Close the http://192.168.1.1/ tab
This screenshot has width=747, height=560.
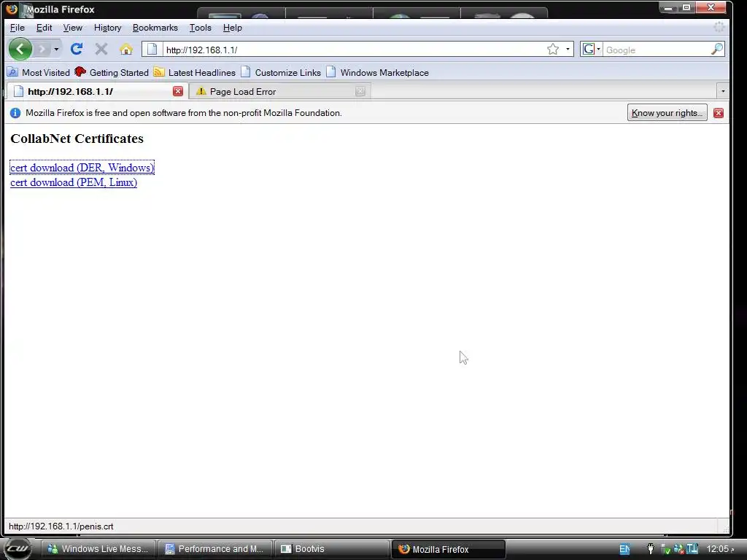178,91
